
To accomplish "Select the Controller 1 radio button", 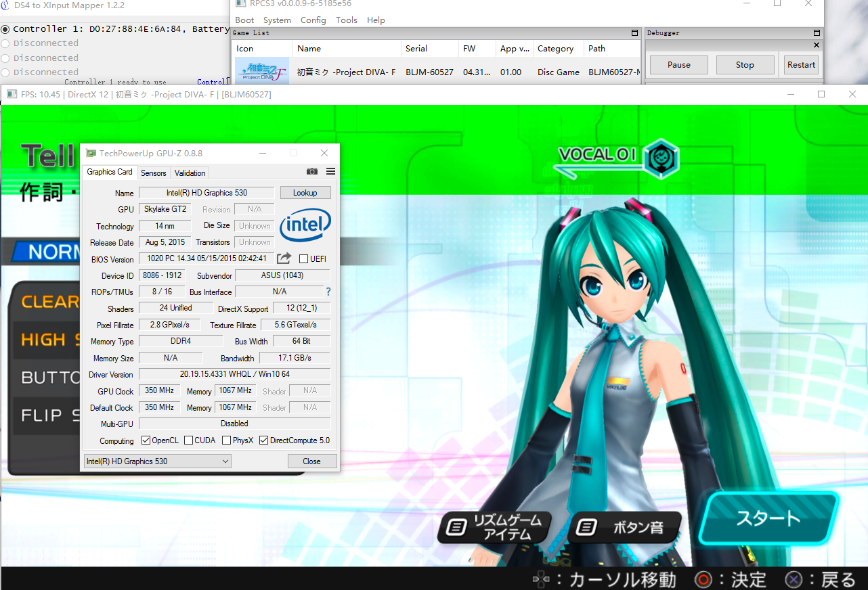I will pyautogui.click(x=5, y=29).
